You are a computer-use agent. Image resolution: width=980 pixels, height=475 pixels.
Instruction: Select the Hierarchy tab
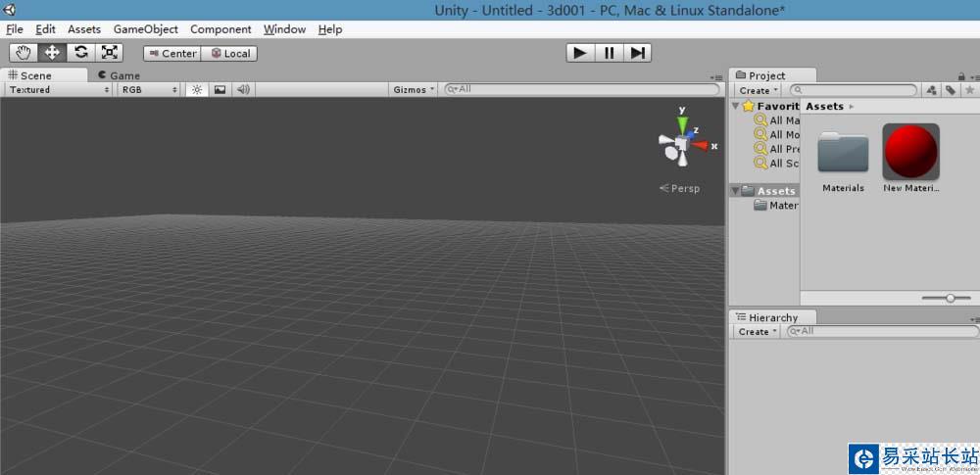[x=773, y=317]
